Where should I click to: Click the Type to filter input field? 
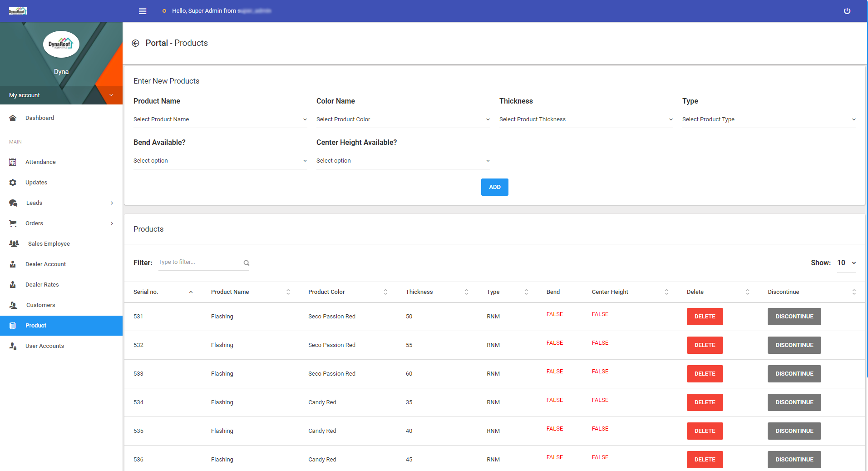195,262
